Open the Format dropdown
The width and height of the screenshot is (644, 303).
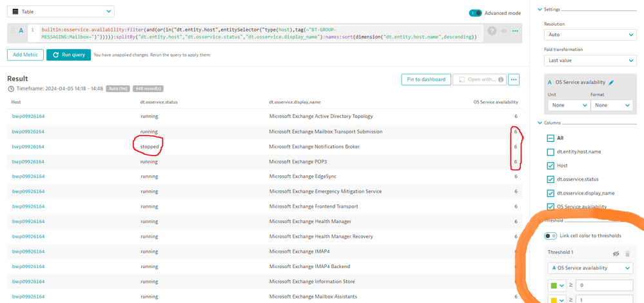point(612,106)
